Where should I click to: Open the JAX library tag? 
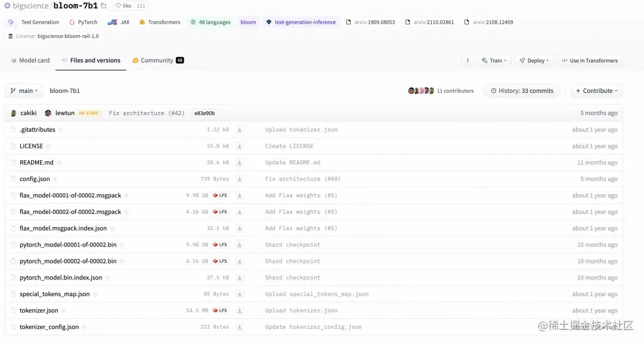point(119,22)
